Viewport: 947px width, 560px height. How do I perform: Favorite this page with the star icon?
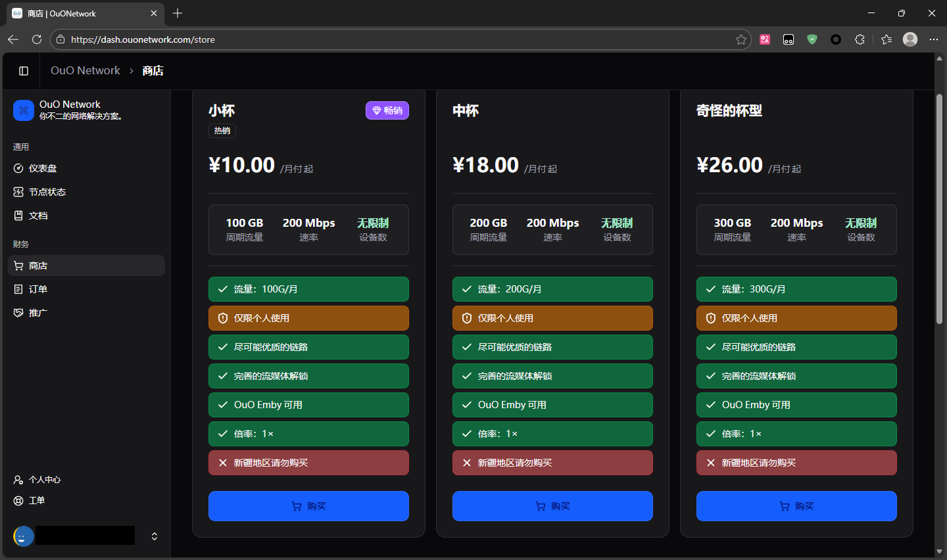pyautogui.click(x=741, y=39)
